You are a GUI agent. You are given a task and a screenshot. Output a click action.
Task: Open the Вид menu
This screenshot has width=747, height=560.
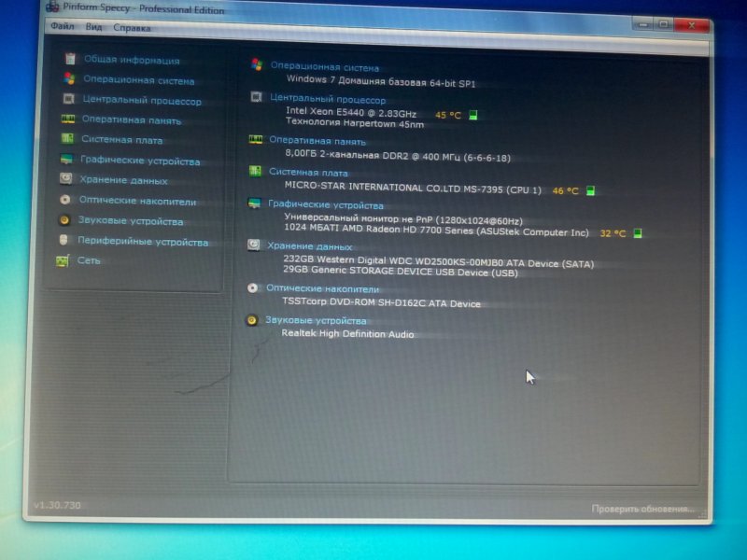click(x=93, y=28)
